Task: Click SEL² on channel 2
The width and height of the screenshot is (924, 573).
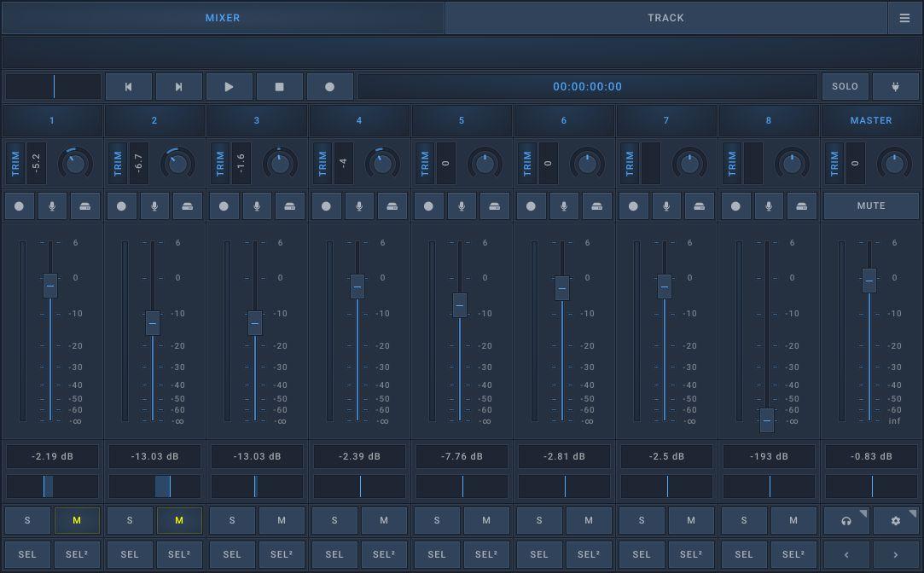Action: click(x=179, y=555)
